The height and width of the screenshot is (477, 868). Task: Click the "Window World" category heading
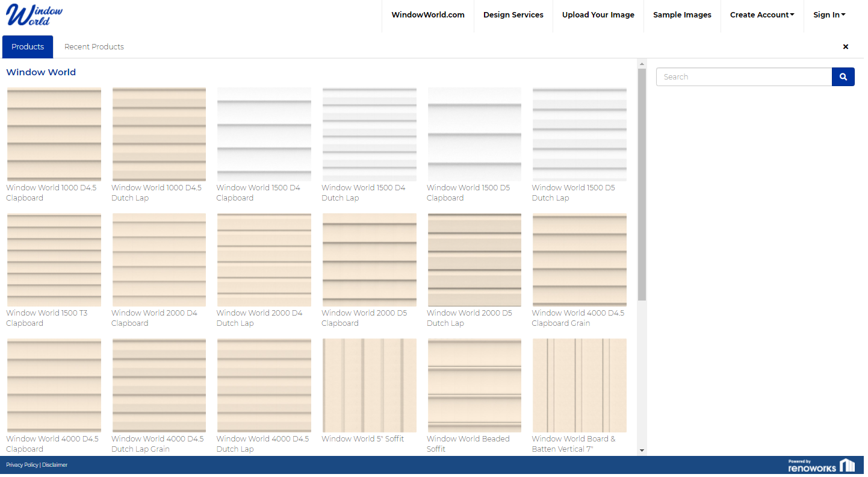(41, 73)
